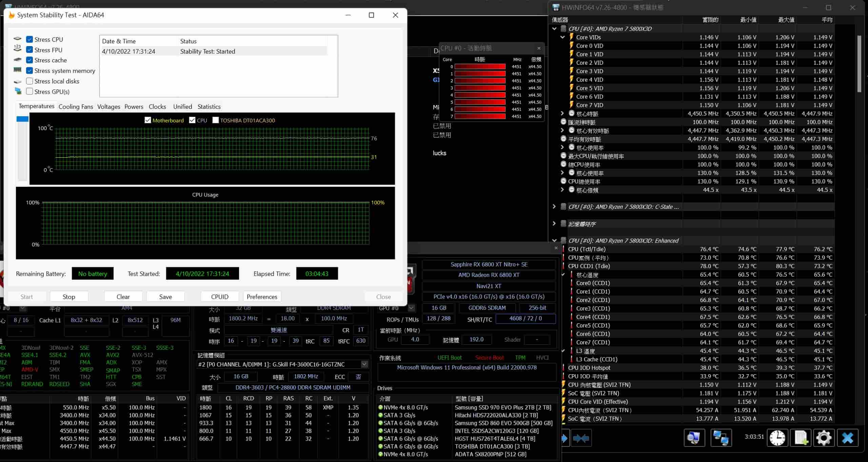Click the thermometer icon of CPU IOD Hotspot row
Image resolution: width=868 pixels, height=462 pixels.
click(564, 368)
